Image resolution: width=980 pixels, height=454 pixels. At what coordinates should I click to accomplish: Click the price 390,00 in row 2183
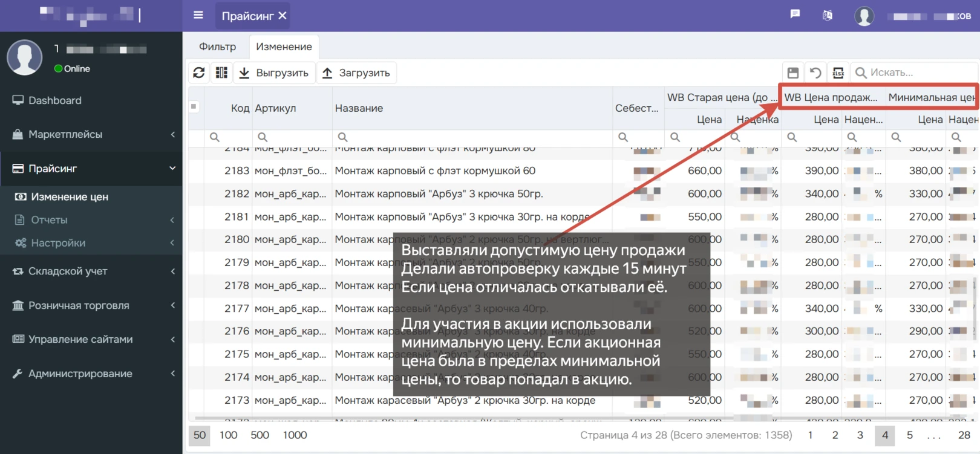pos(822,171)
